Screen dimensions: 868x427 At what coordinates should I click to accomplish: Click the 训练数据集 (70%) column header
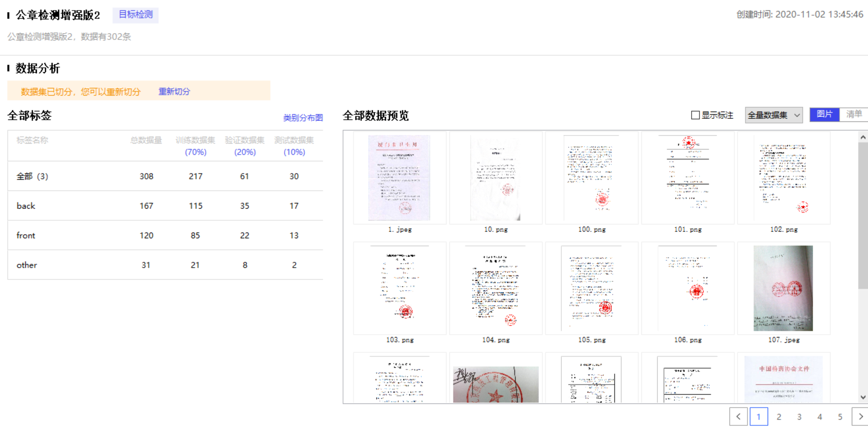click(196, 146)
